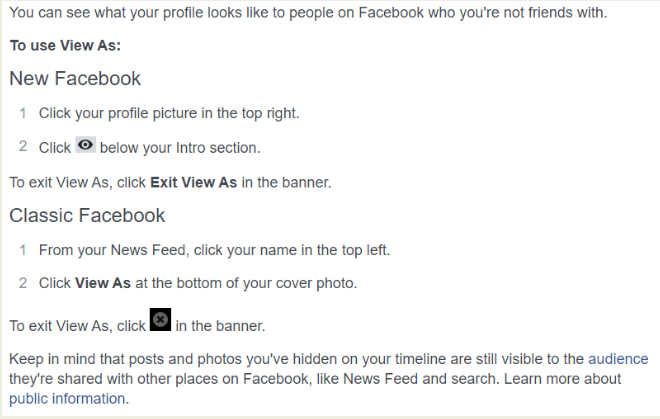The width and height of the screenshot is (660, 419).
Task: Follow the 'public information' link
Action: (67, 398)
